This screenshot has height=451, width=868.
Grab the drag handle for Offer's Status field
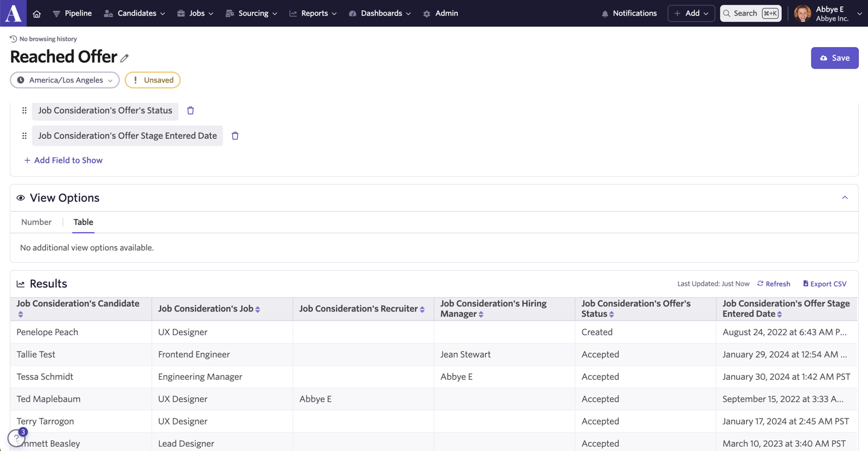point(24,110)
